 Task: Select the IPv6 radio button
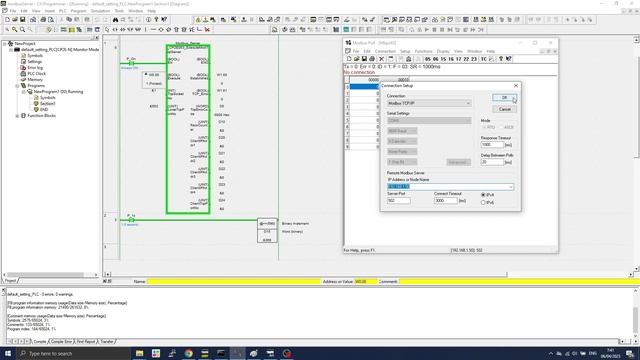click(483, 202)
